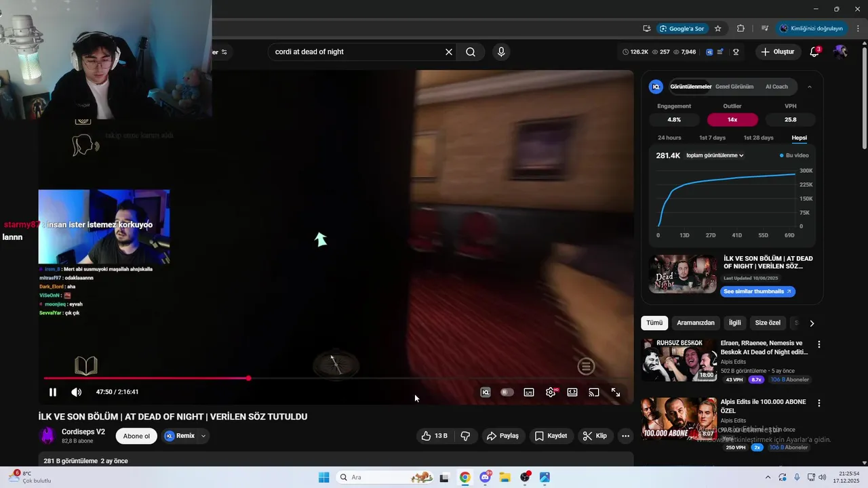
Task: Expand the Remix dropdown arrow
Action: 203,436
